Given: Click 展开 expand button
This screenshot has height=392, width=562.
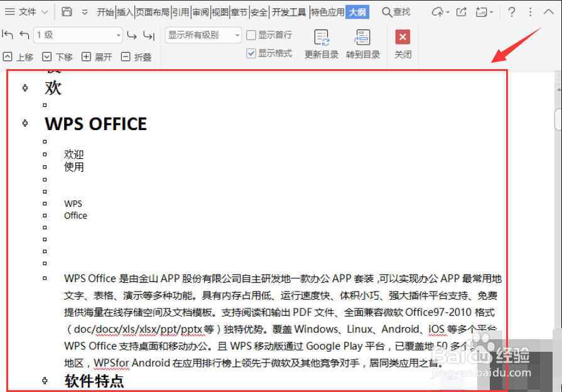Looking at the screenshot, I should click(x=97, y=57).
